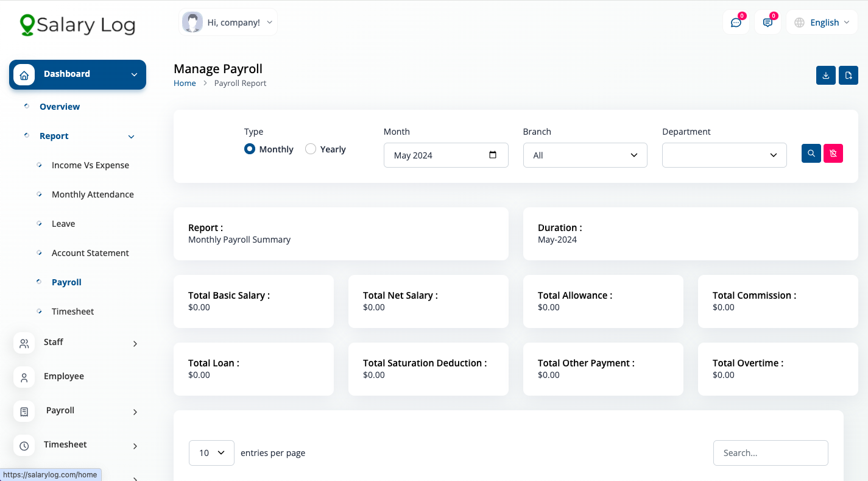The height and width of the screenshot is (481, 868).
Task: Select the Yearly radio button
Action: tap(311, 149)
